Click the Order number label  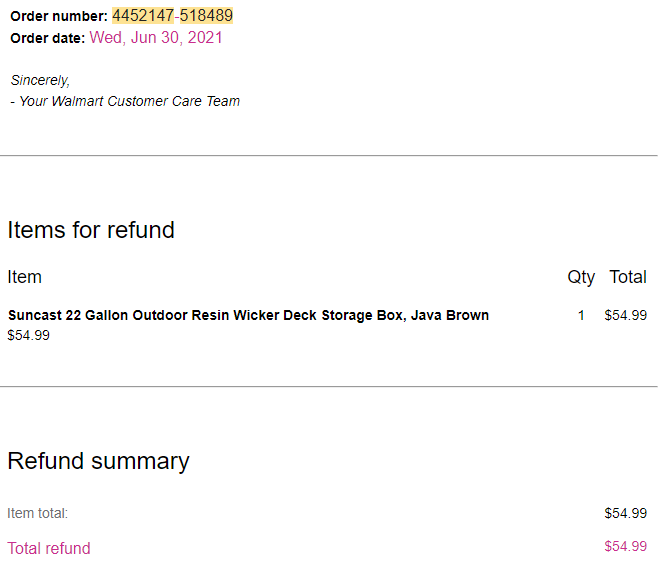pos(59,16)
